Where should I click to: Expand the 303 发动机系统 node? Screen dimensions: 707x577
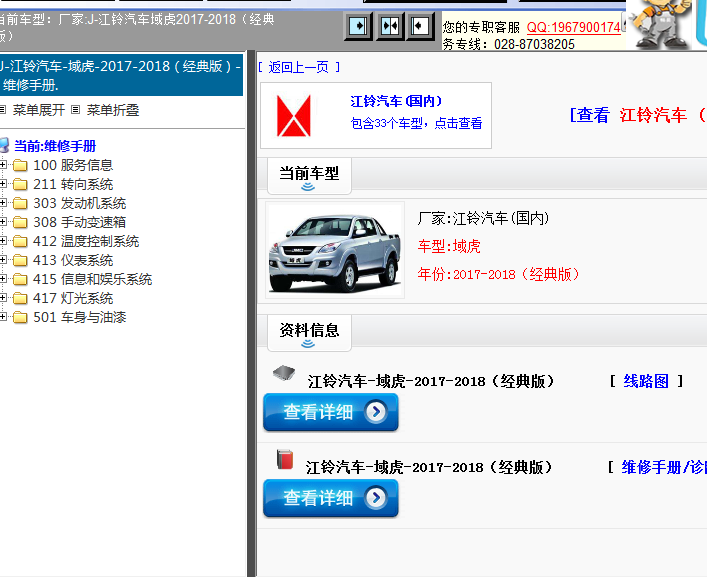tap(3, 203)
